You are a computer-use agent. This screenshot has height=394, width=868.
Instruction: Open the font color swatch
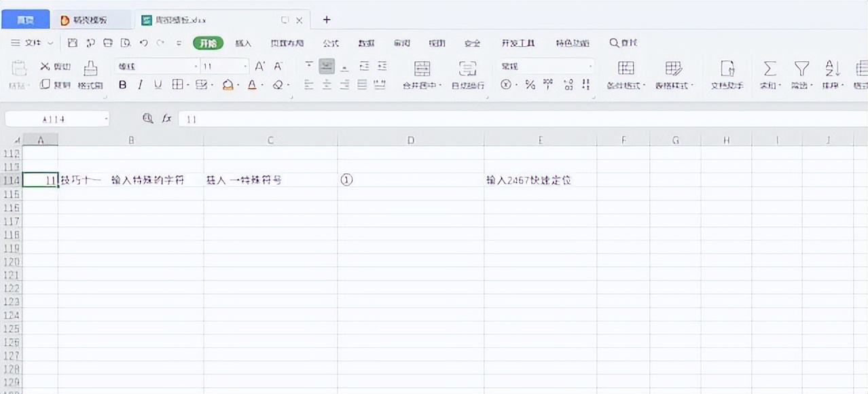pos(251,85)
